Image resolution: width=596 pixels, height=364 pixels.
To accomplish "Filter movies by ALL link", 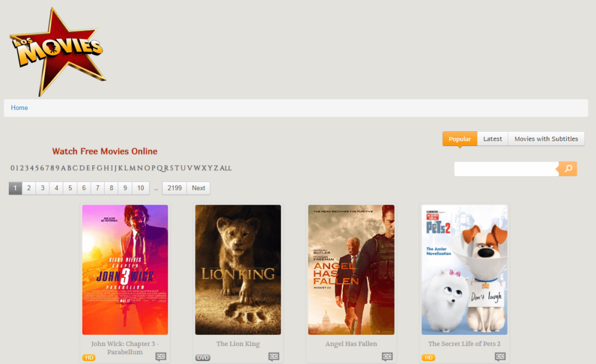I will (225, 168).
